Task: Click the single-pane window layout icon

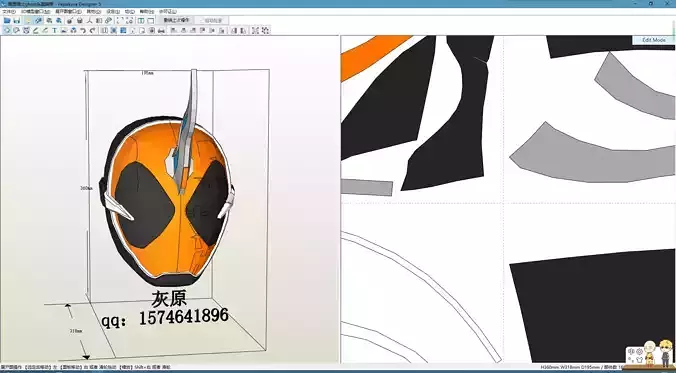Action: click(151, 20)
